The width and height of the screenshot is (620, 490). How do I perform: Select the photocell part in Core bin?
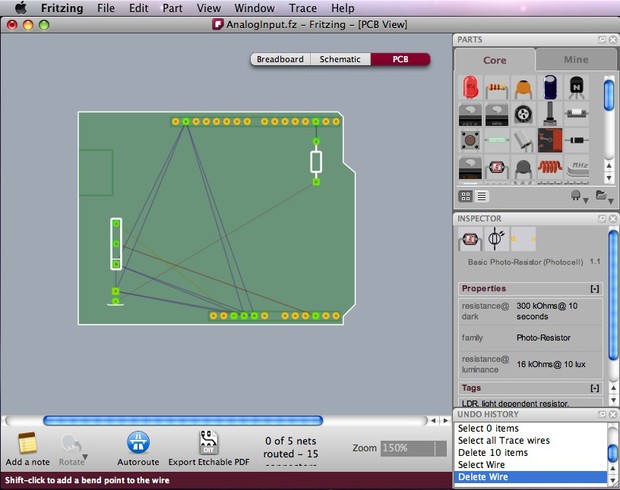click(x=497, y=168)
